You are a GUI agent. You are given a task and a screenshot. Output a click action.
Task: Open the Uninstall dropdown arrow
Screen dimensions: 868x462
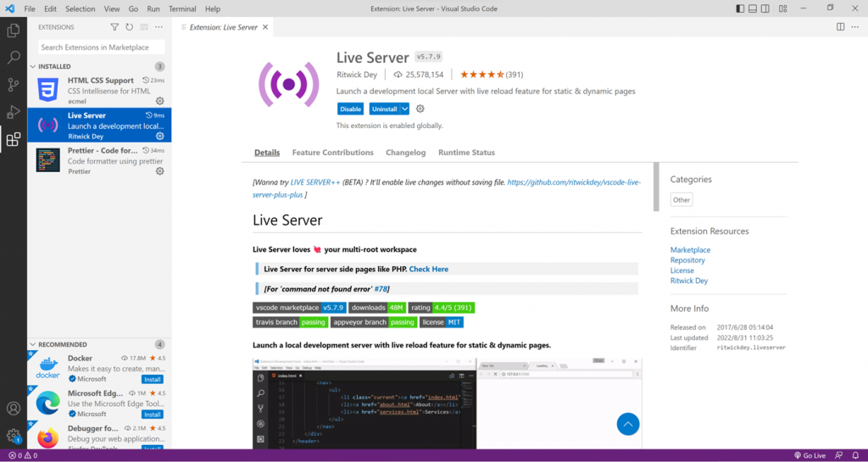click(x=404, y=109)
